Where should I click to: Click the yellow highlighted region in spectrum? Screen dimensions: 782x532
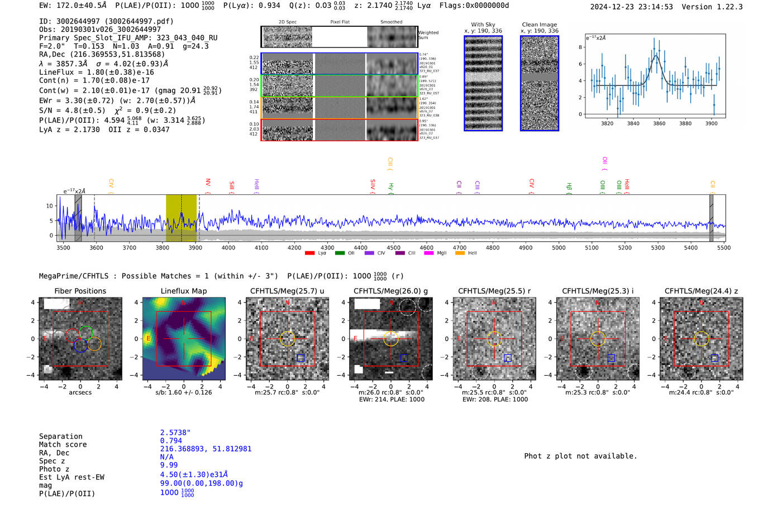click(181, 218)
